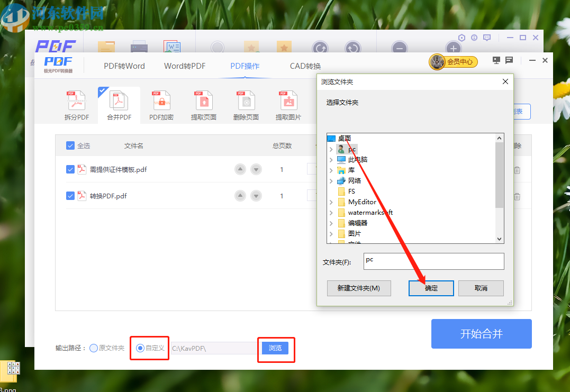The width and height of the screenshot is (570, 392).
Task: Uncheck the 全选 checkbox
Action: (x=70, y=145)
